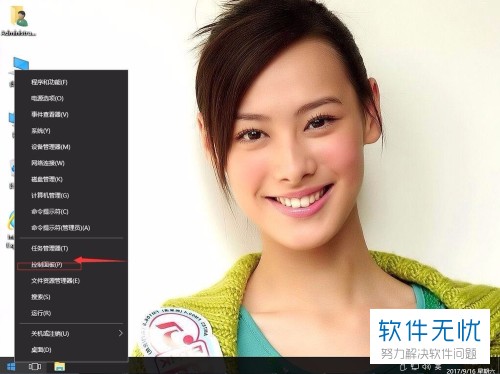500x374 pixels.
Task: Expand the 关机或注销(U) submenu arrow
Action: (x=121, y=333)
